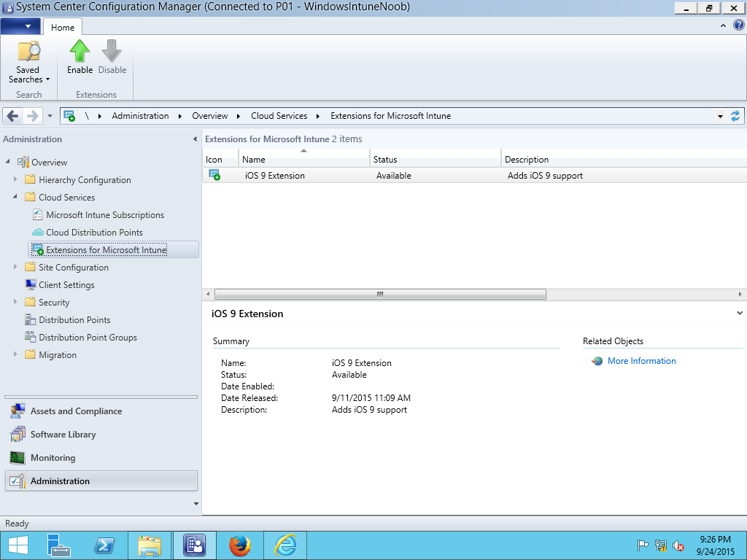The height and width of the screenshot is (560, 747).
Task: Open the Windows Start button
Action: tap(18, 545)
